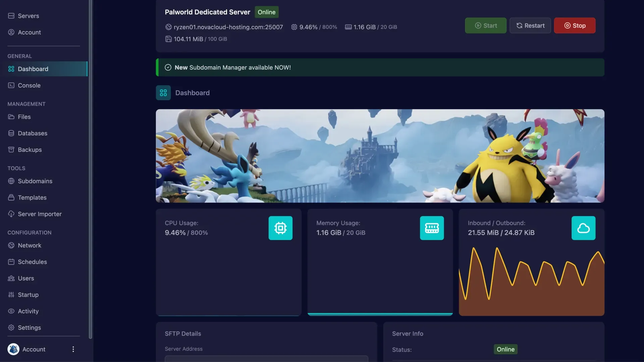This screenshot has height=362, width=644.
Task: Click the Memory Usage progress bar
Action: 380,314
